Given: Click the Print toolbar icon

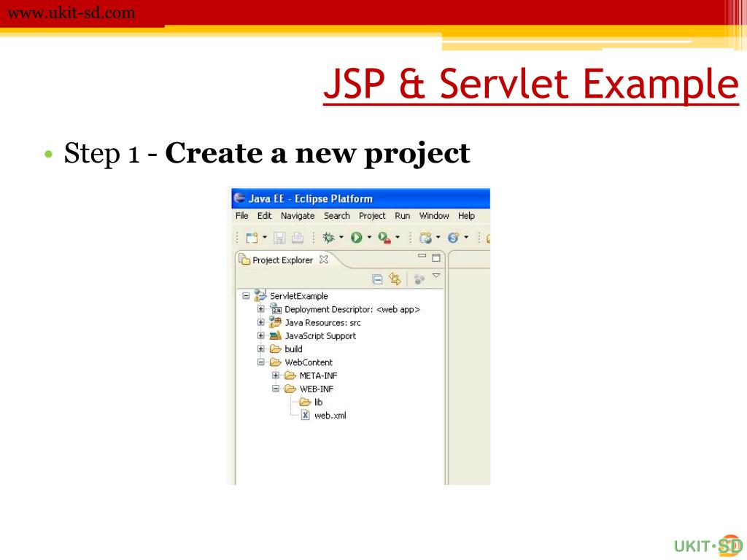Looking at the screenshot, I should point(298,238).
